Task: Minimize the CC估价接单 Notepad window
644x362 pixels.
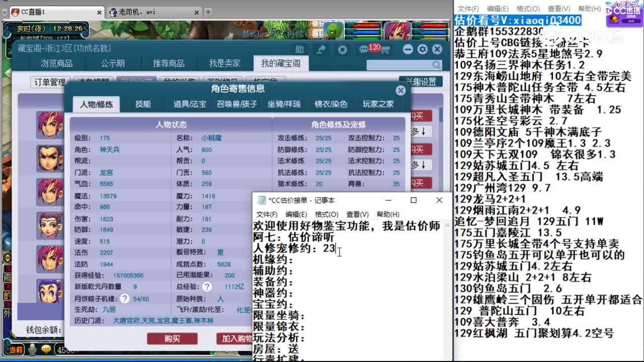Action: pyautogui.click(x=389, y=200)
